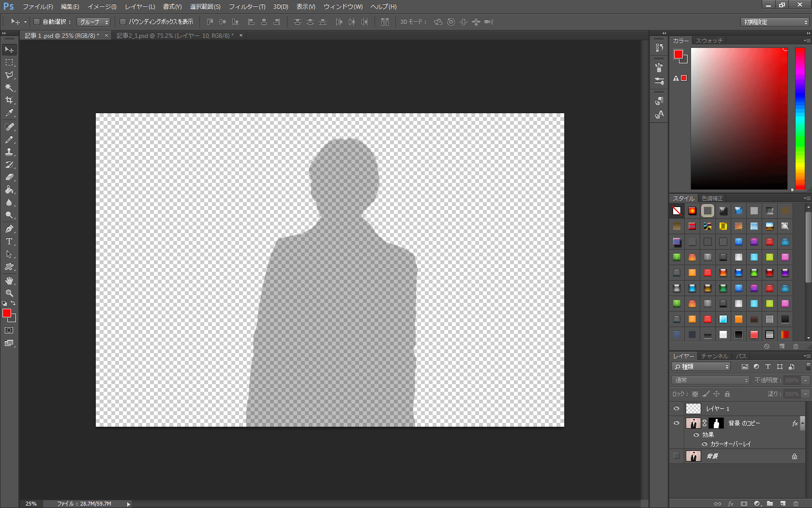Toggle visibility of カラーオーバーレイ effect
The width and height of the screenshot is (812, 508).
(x=705, y=444)
